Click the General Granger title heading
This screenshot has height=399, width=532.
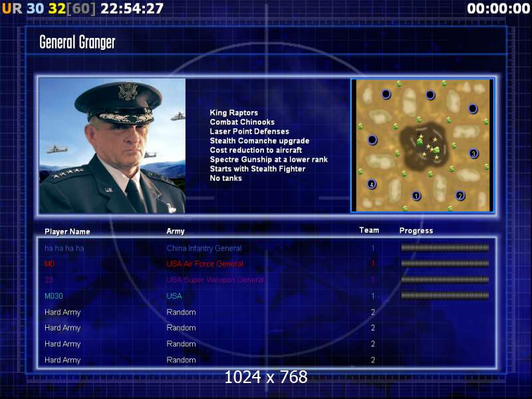click(x=77, y=43)
